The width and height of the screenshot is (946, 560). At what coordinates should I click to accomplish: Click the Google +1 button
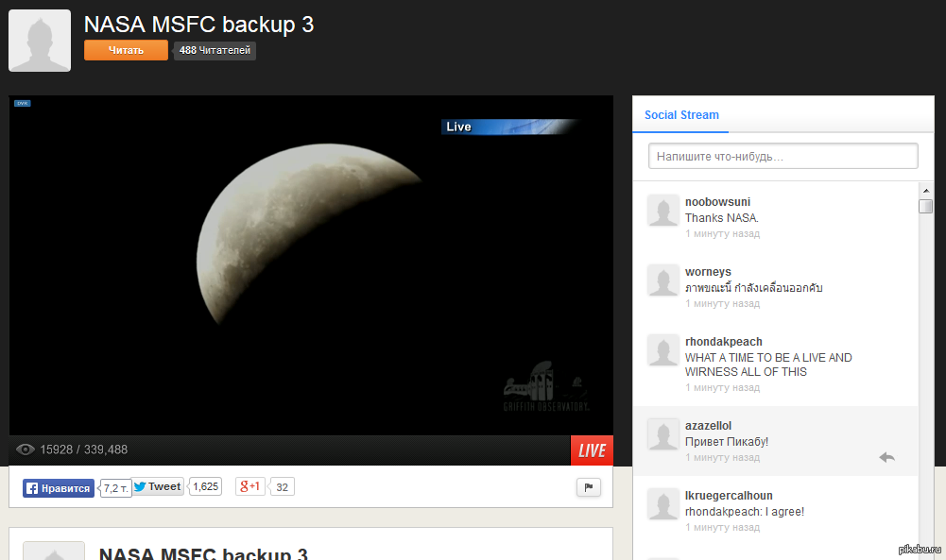click(x=249, y=486)
